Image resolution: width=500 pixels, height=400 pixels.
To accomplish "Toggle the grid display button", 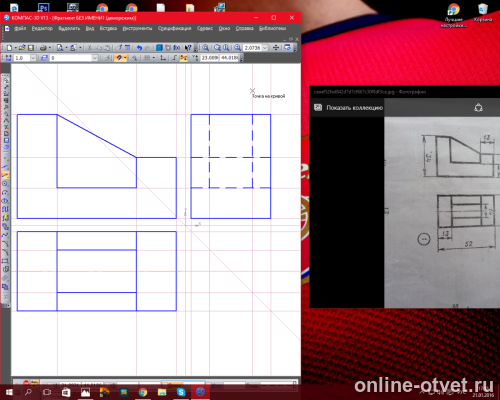I will coord(147,58).
